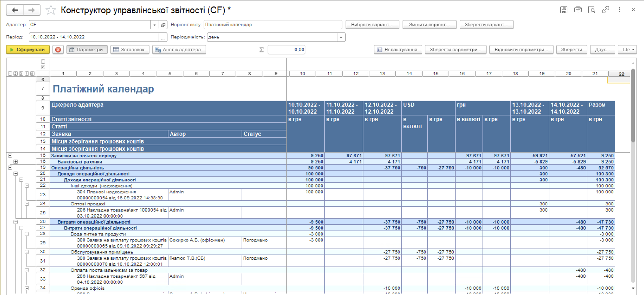Open the Періодичність dropdown

[x=341, y=37]
